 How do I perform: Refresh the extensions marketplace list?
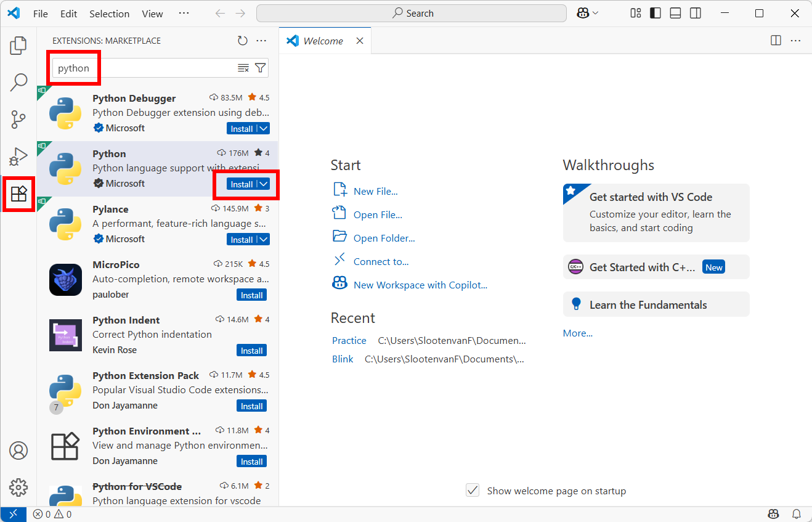pyautogui.click(x=243, y=41)
